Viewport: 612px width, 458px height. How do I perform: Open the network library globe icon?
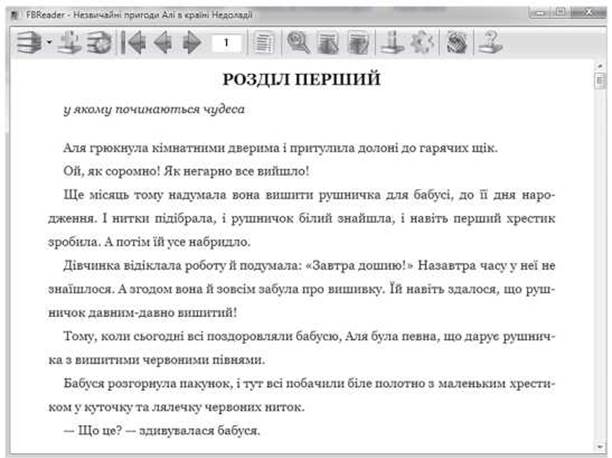[x=99, y=42]
